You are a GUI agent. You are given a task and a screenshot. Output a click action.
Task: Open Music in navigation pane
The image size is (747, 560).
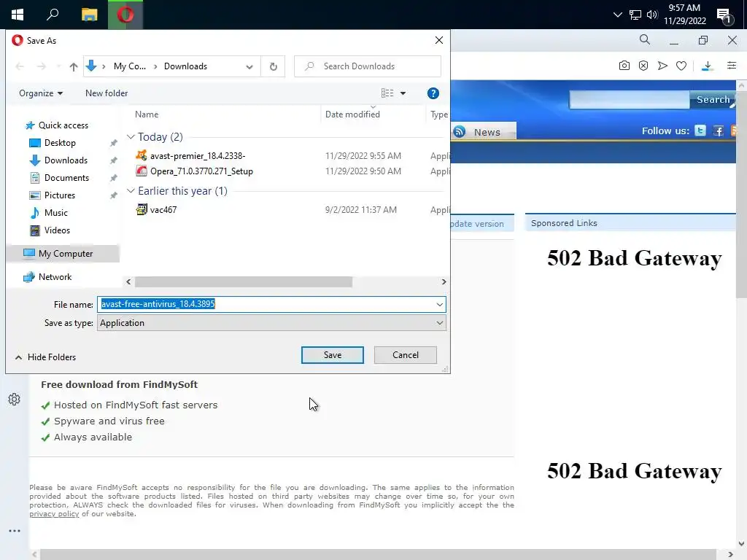[55, 213]
